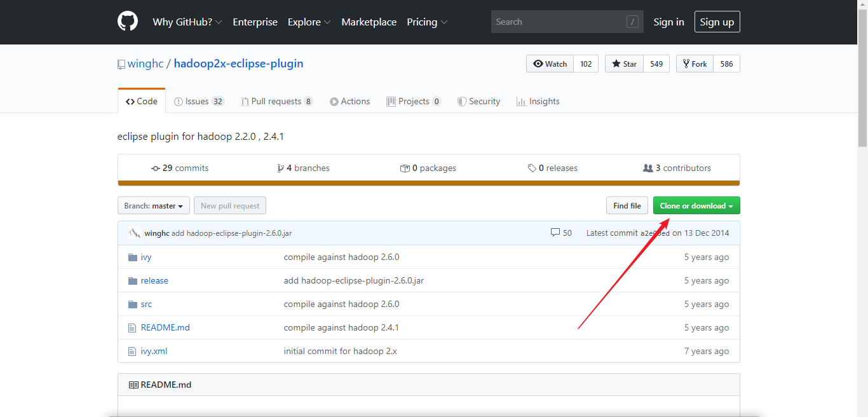Click the Sign in link
Viewport: 868px width, 417px height.
(x=669, y=22)
